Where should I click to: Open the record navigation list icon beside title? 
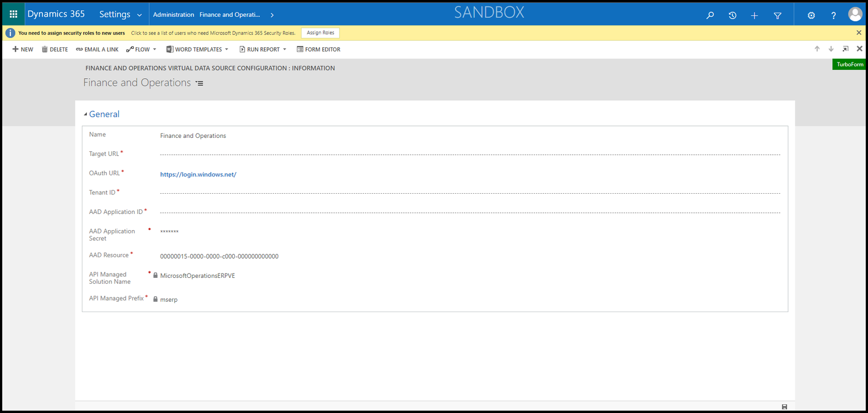pyautogui.click(x=199, y=84)
